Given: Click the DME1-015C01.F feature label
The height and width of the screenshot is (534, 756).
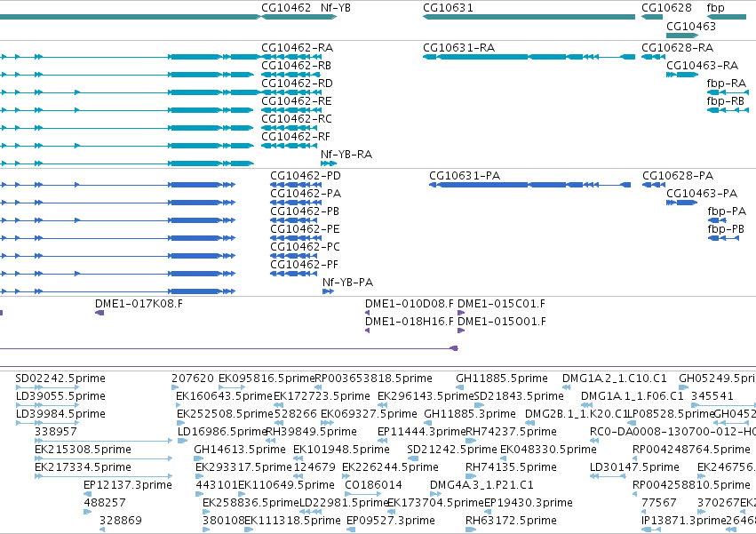Looking at the screenshot, I should [501, 304].
